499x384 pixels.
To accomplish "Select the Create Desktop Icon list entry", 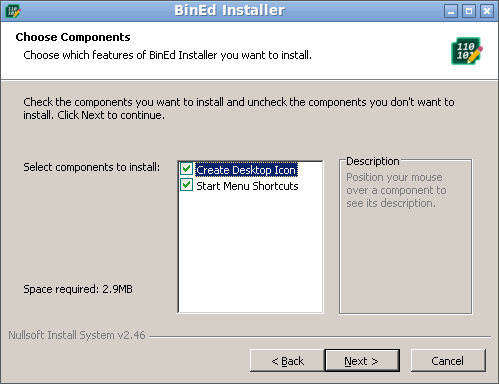I will click(246, 170).
